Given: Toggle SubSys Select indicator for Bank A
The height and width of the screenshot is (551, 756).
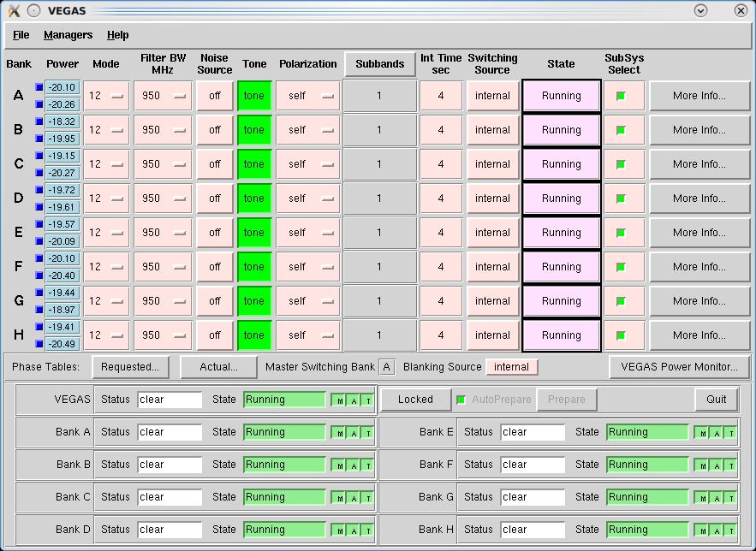Looking at the screenshot, I should pyautogui.click(x=621, y=96).
